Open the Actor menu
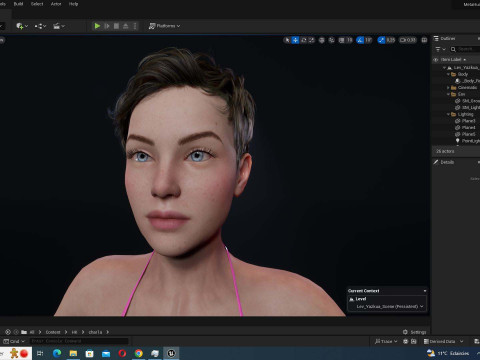 click(56, 4)
